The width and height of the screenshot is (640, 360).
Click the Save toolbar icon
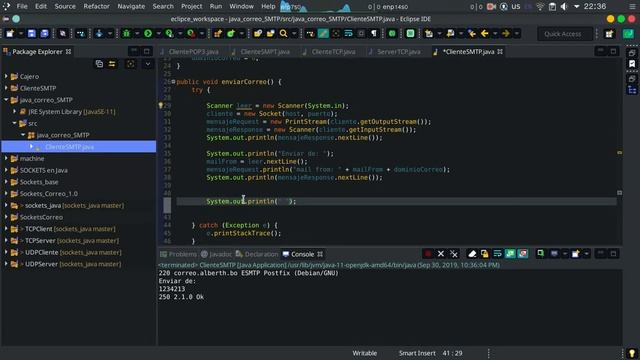(x=31, y=33)
